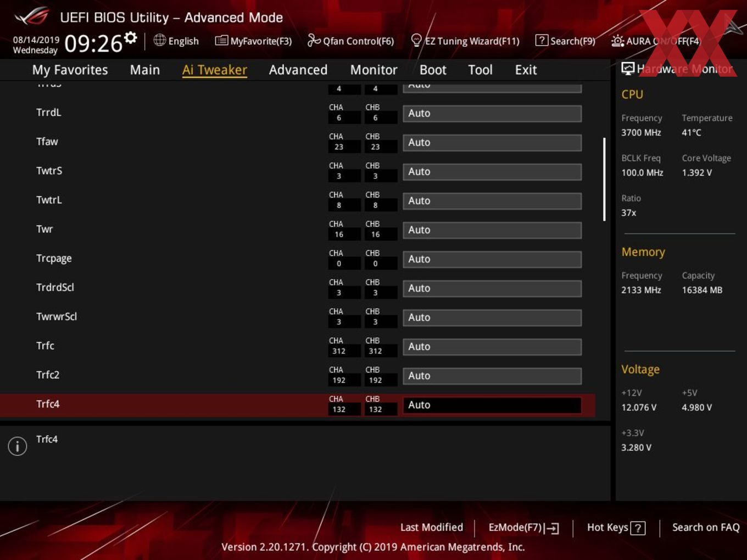Image resolution: width=747 pixels, height=560 pixels.
Task: Click the Core Voltage 1.392 V reading
Action: [696, 172]
